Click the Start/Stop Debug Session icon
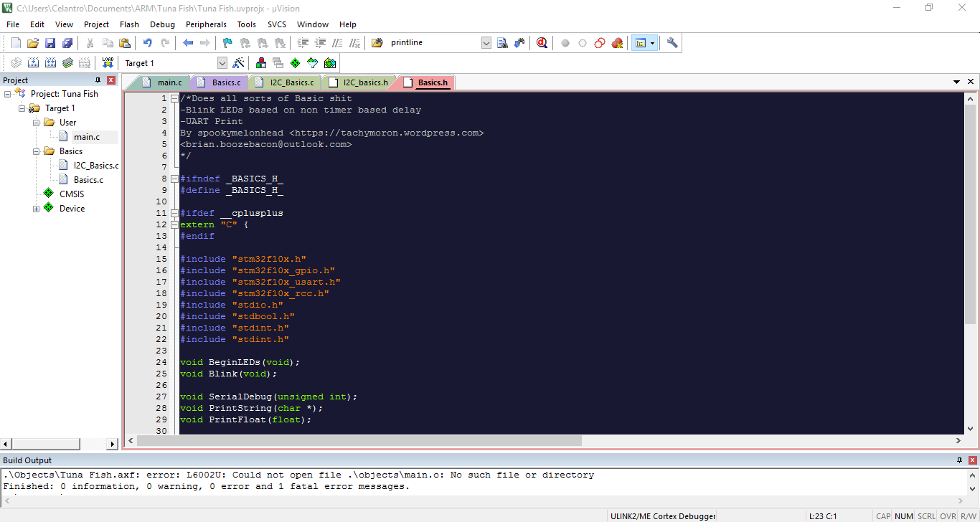Screen dimensions: 980x522 (542, 43)
